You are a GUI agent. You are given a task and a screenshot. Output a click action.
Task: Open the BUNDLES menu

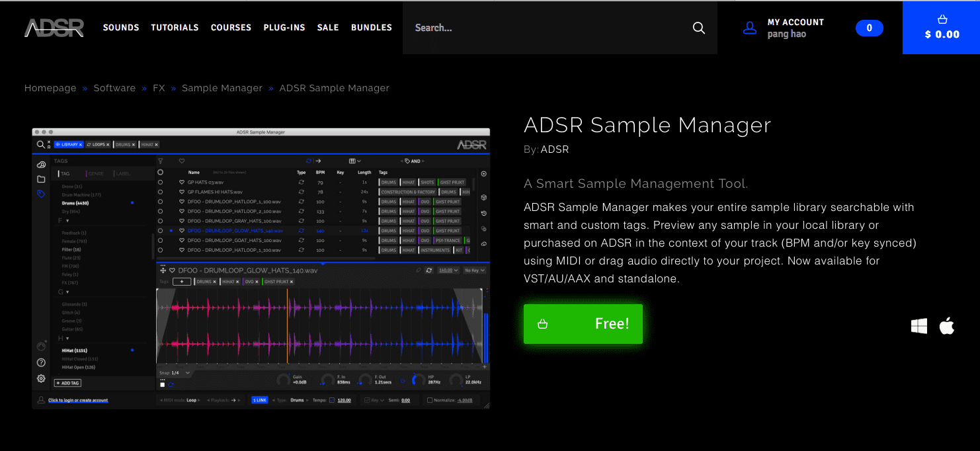pos(372,28)
